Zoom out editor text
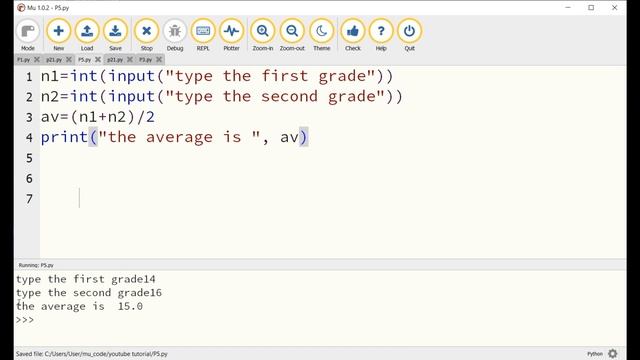Viewport: 640px width, 360px height. tap(292, 35)
